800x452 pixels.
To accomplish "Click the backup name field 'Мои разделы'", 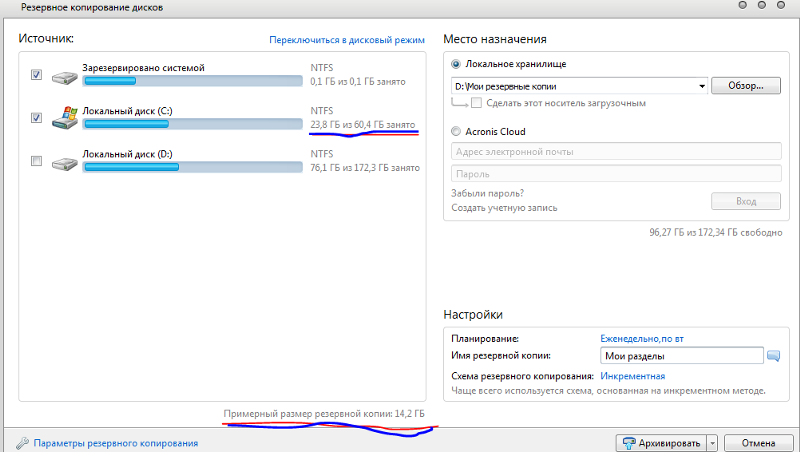I will pos(682,356).
